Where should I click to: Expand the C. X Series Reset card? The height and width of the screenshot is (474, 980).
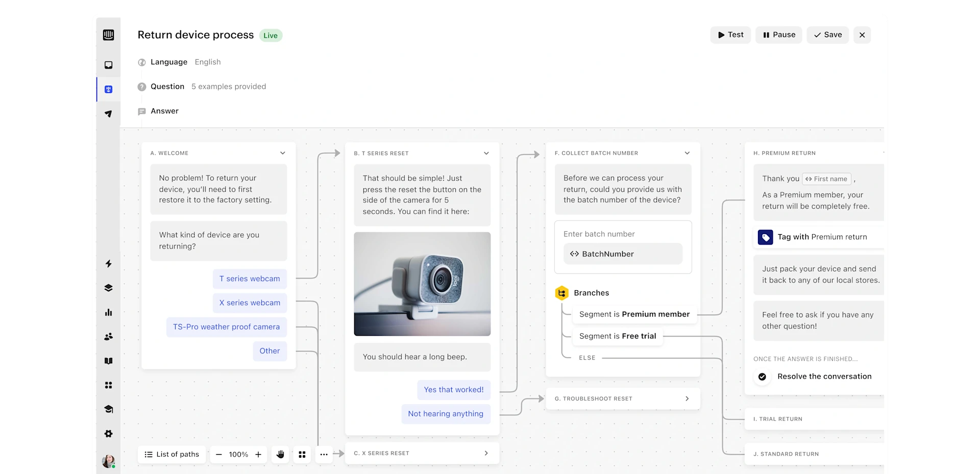(x=486, y=453)
